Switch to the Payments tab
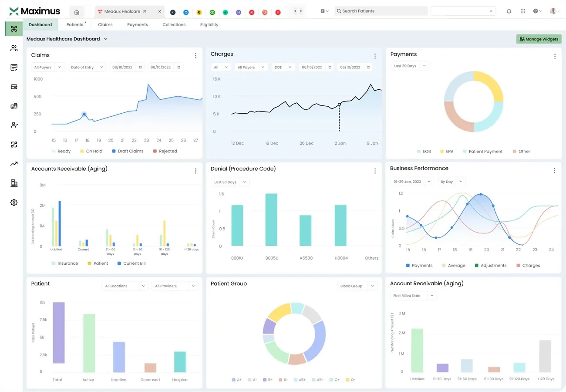This screenshot has width=566, height=392. (138, 25)
